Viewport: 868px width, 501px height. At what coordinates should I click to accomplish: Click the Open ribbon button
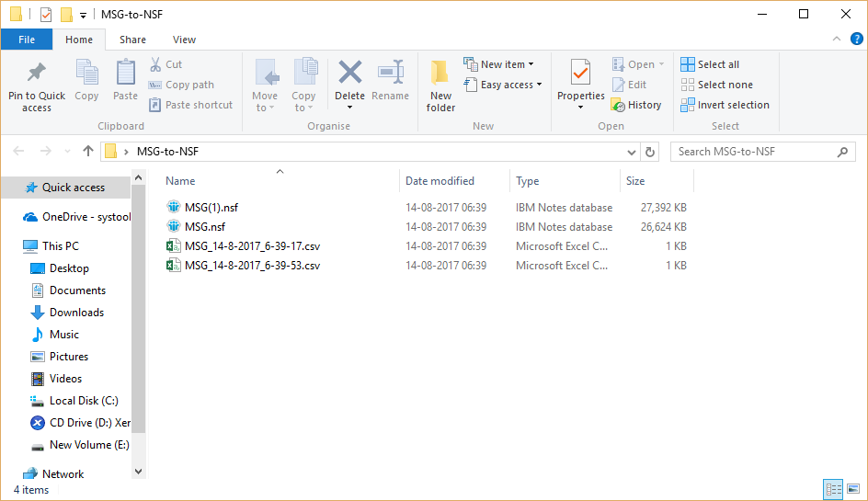coord(638,64)
